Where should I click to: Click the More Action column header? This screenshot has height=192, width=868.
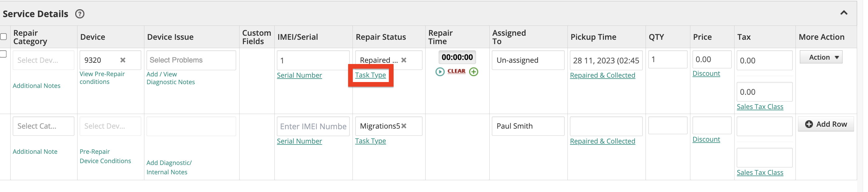click(821, 37)
